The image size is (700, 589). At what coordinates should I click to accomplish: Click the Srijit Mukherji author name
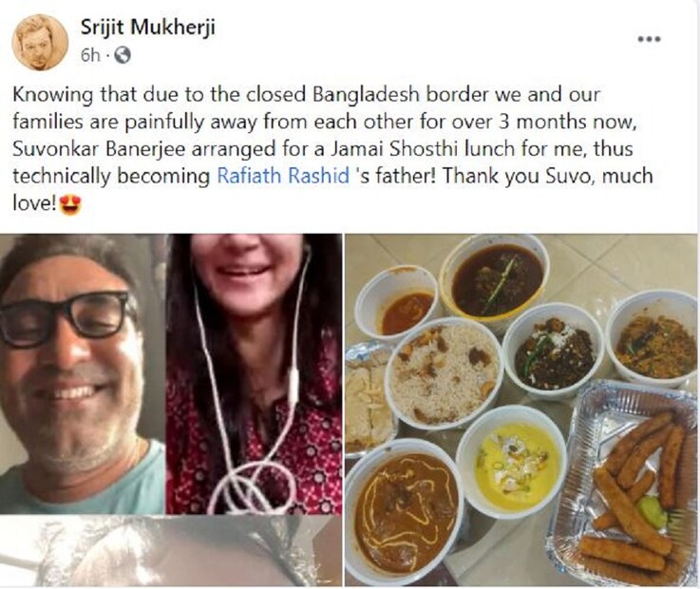[148, 28]
